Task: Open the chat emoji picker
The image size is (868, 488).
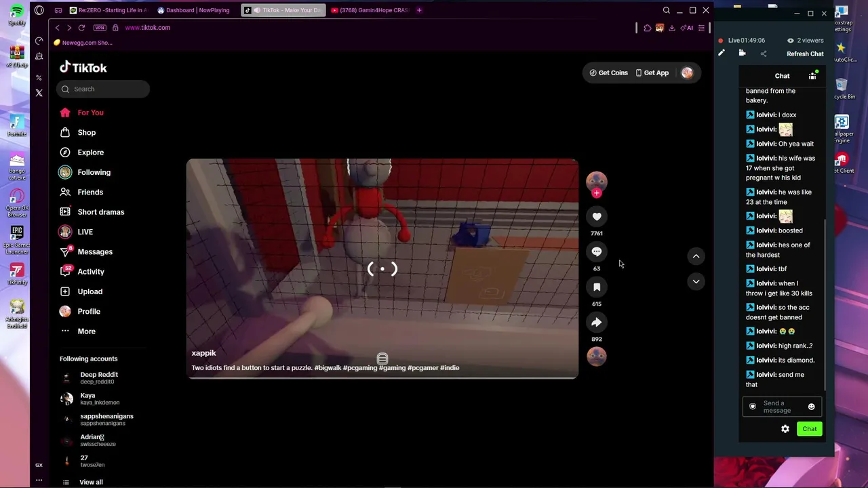Action: click(x=811, y=407)
